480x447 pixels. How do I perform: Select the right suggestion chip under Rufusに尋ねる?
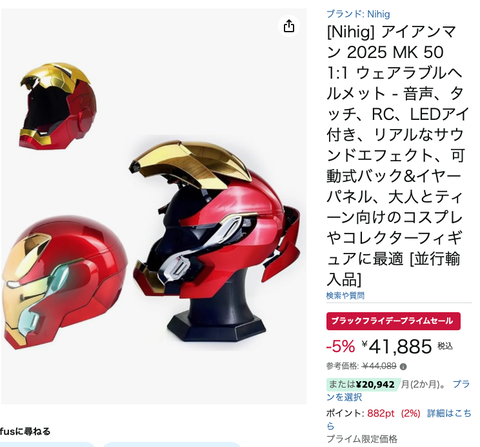tap(172, 444)
